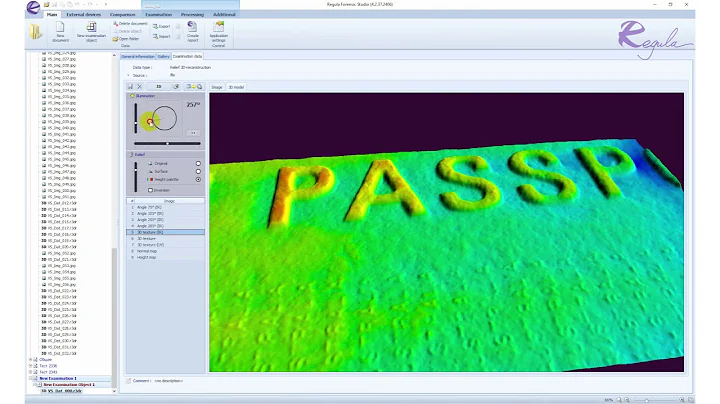Image resolution: width=720 pixels, height=404 pixels.
Task: Click the 3D PASSP relief model view
Action: pos(446,232)
